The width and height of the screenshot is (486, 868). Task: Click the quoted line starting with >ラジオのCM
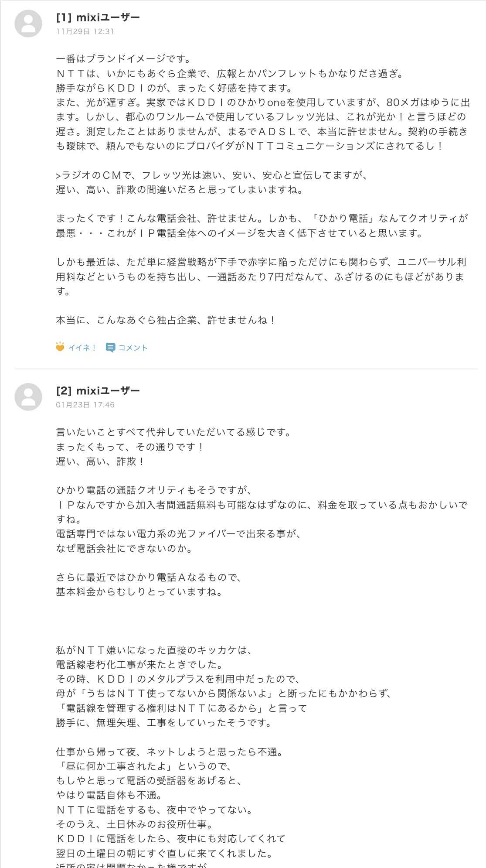pyautogui.click(x=213, y=175)
